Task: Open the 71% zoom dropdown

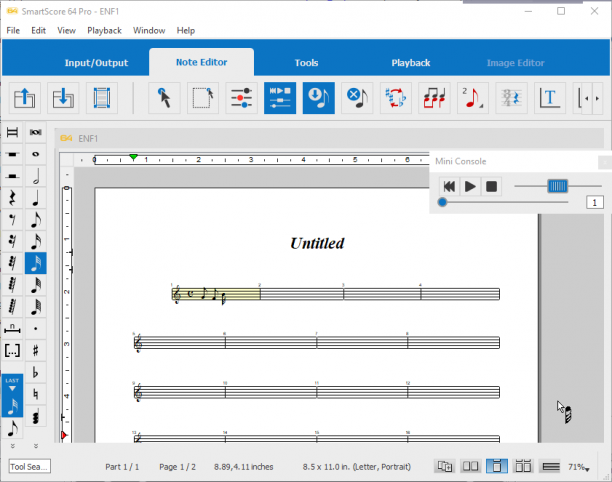Action: [578, 467]
